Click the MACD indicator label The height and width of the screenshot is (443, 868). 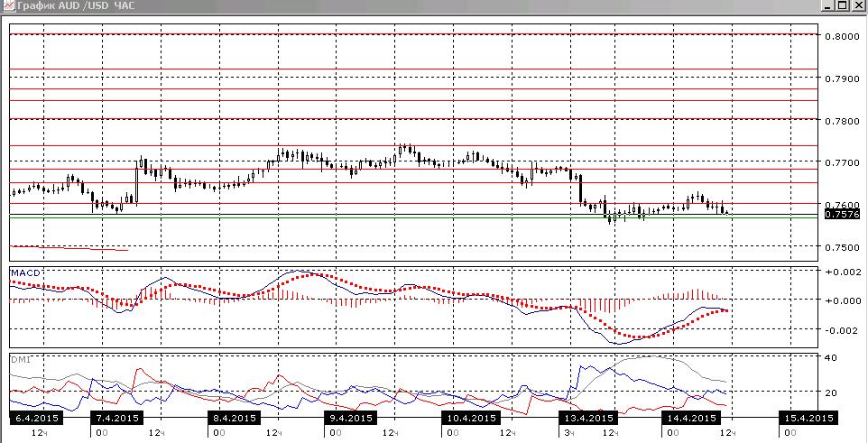[25, 273]
